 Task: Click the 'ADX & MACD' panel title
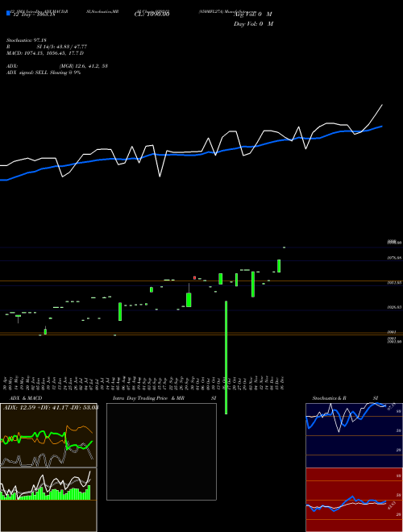click(x=26, y=398)
